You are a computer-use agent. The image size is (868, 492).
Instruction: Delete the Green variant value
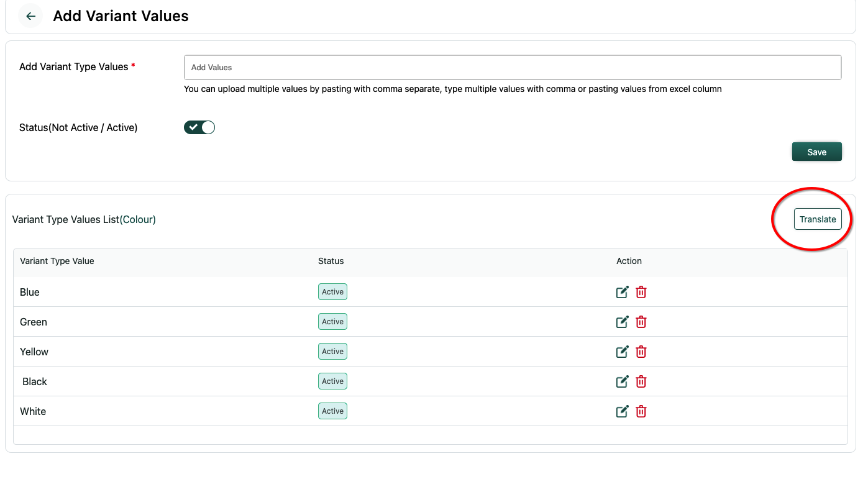pyautogui.click(x=641, y=322)
